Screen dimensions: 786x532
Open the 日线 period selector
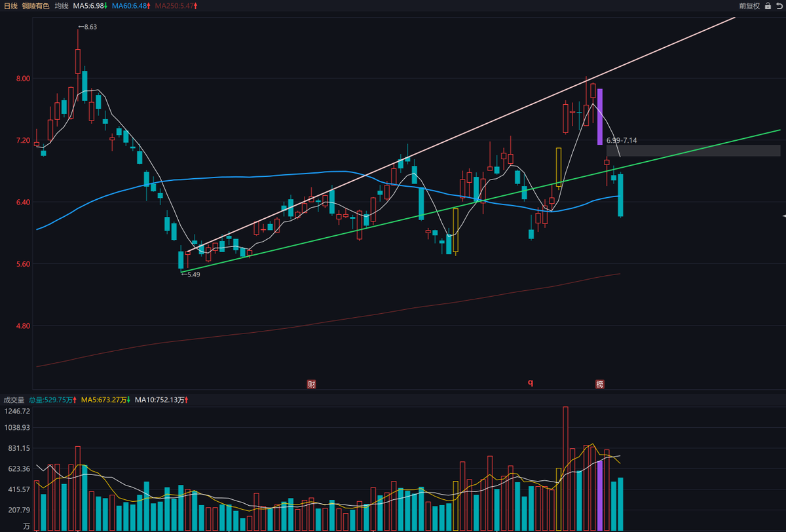click(10, 6)
